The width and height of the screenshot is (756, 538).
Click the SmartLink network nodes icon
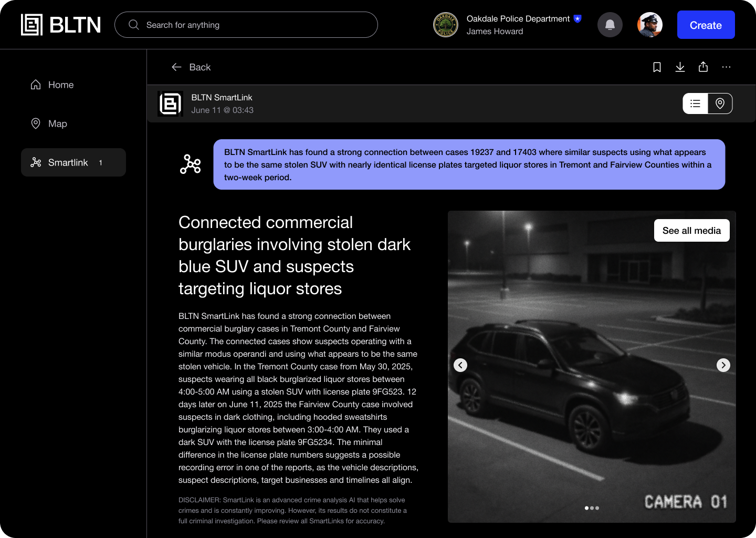pos(190,164)
